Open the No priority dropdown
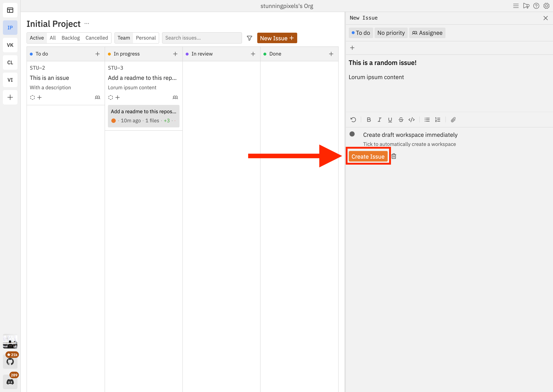This screenshot has height=392, width=553. [x=391, y=33]
